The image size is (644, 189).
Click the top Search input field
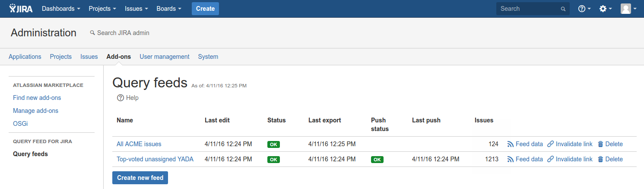[529, 9]
